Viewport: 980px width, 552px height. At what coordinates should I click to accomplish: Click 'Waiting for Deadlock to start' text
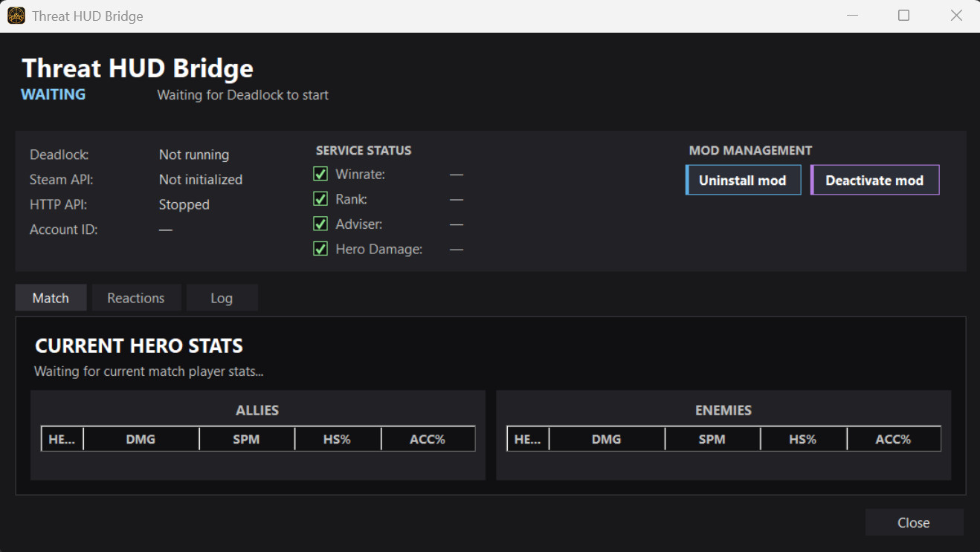(242, 95)
